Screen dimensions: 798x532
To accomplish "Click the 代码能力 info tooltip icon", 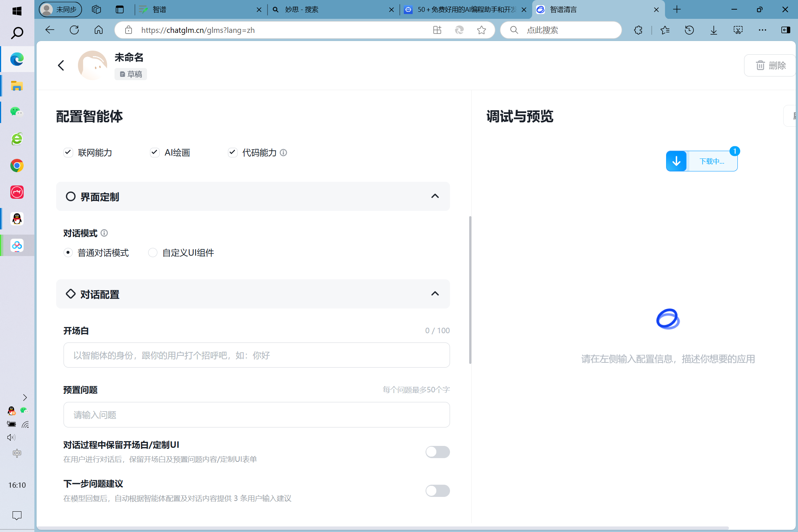I will (x=283, y=153).
